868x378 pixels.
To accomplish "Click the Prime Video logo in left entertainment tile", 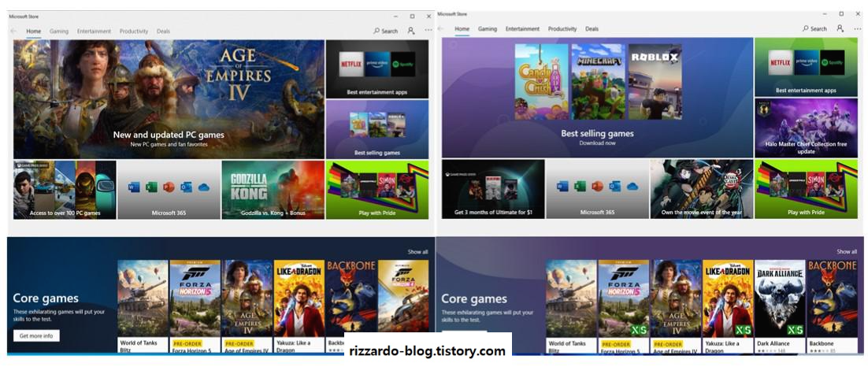I will tap(377, 65).
